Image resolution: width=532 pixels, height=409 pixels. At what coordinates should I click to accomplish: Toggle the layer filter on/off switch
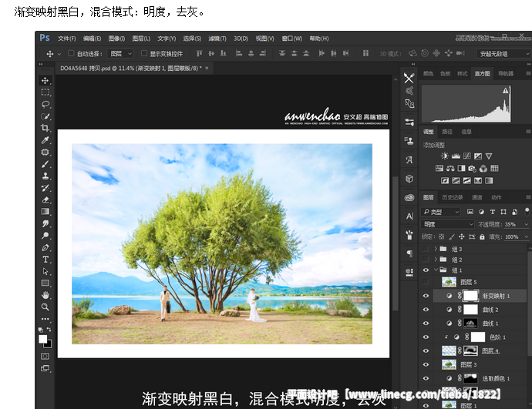tap(527, 212)
